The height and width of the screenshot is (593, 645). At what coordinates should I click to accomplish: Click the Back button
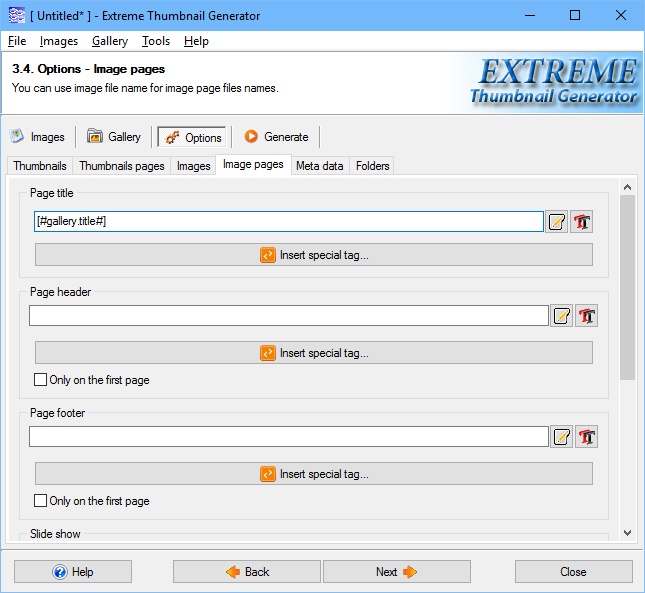247,572
